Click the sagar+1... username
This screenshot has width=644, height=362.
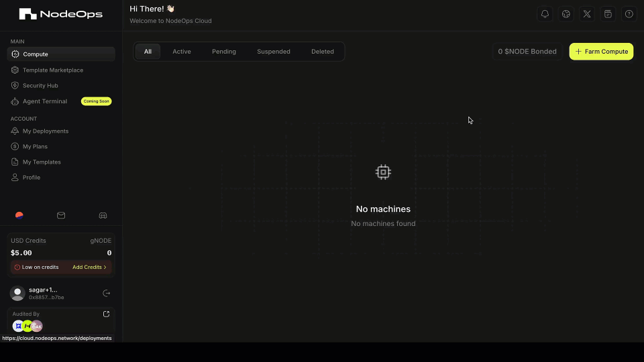[43, 290]
